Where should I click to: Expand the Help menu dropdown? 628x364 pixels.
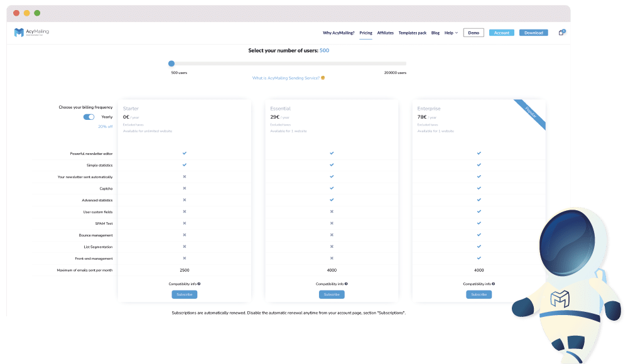point(451,33)
